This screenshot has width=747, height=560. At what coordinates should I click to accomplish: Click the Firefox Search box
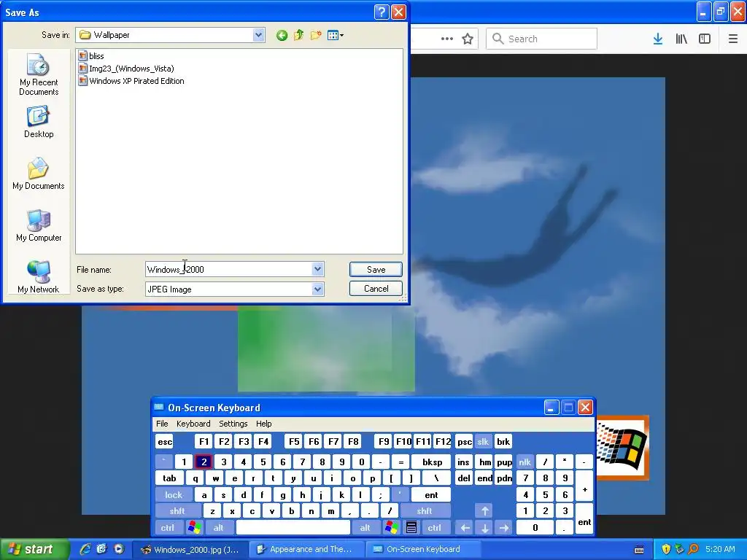click(541, 39)
